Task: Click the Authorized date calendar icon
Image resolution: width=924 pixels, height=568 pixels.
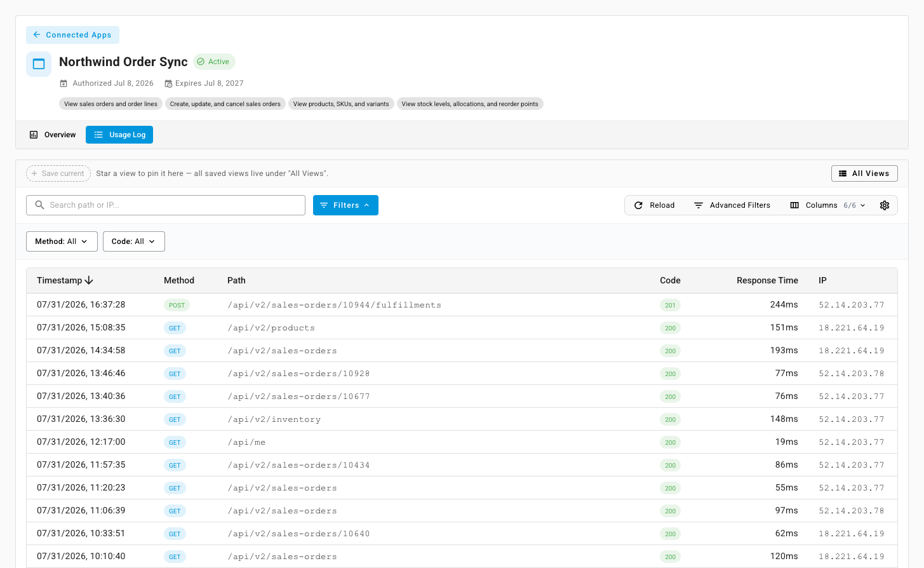Action: 64,83
